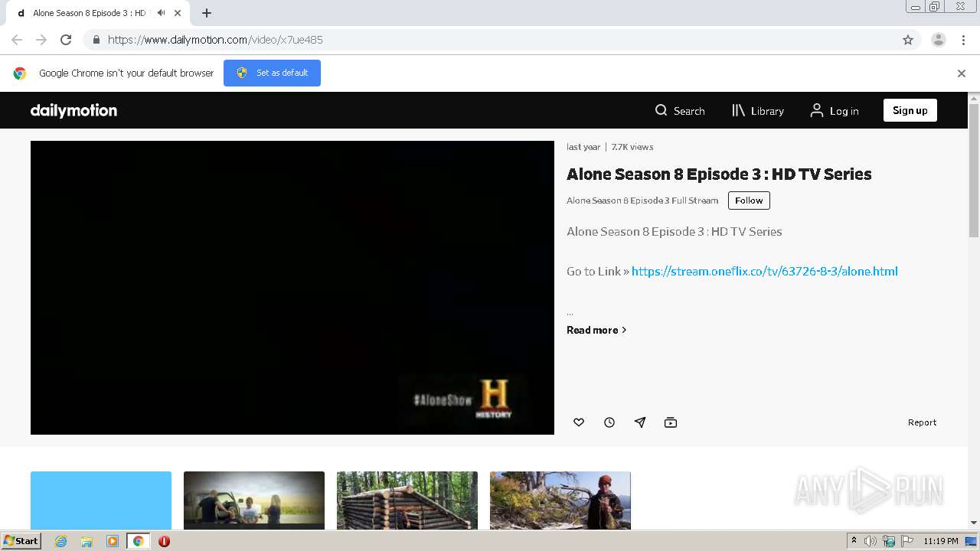Image resolution: width=980 pixels, height=551 pixels.
Task: Click the browser Back arrow
Action: click(x=17, y=40)
